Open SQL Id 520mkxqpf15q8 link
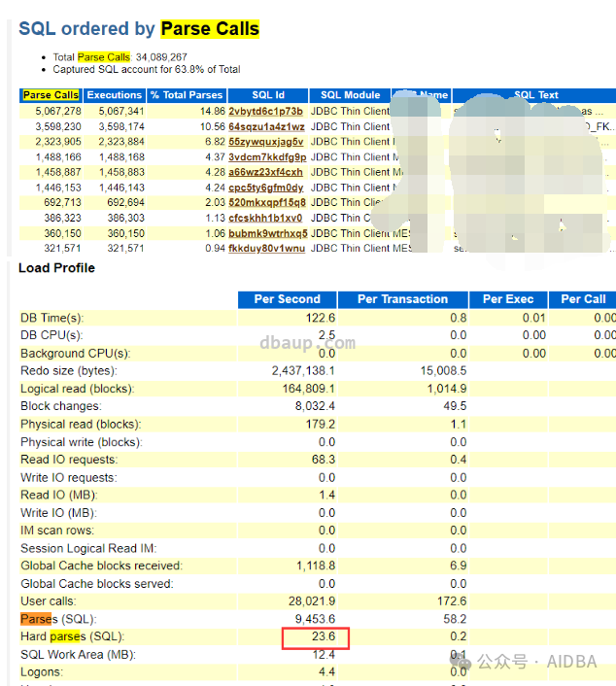The height and width of the screenshot is (686, 616). click(x=267, y=202)
